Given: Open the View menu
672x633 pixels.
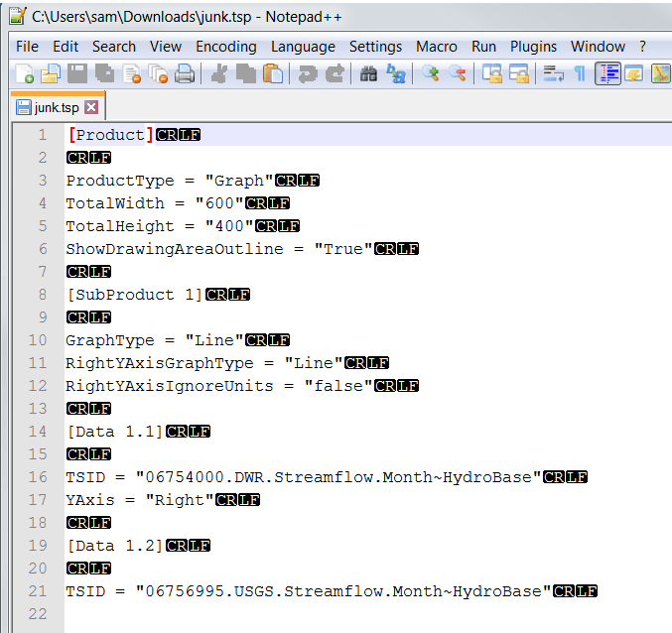Looking at the screenshot, I should pyautogui.click(x=166, y=47).
